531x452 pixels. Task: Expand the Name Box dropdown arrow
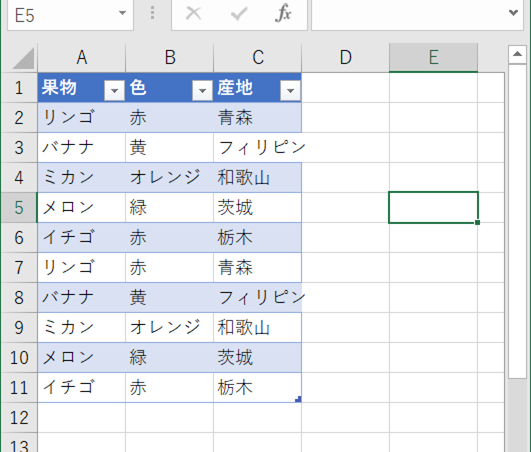[x=122, y=14]
